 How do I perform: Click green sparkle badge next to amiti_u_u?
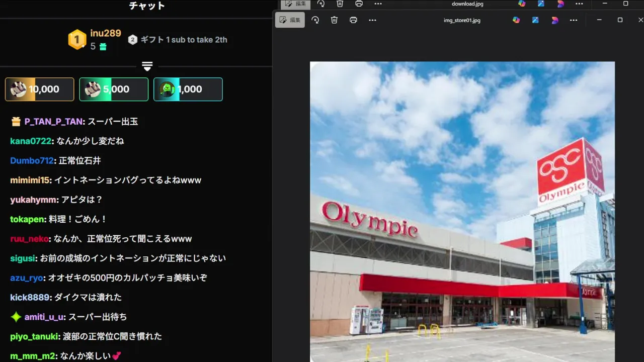click(x=16, y=317)
